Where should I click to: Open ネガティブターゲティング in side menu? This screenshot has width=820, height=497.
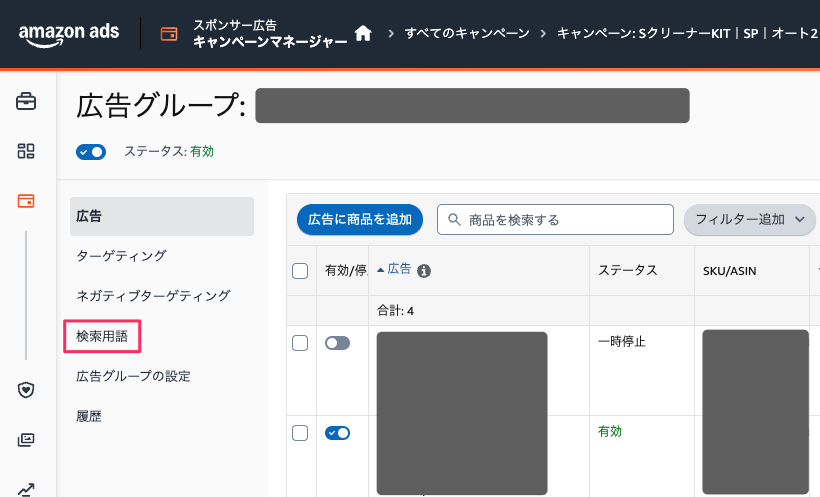click(153, 296)
